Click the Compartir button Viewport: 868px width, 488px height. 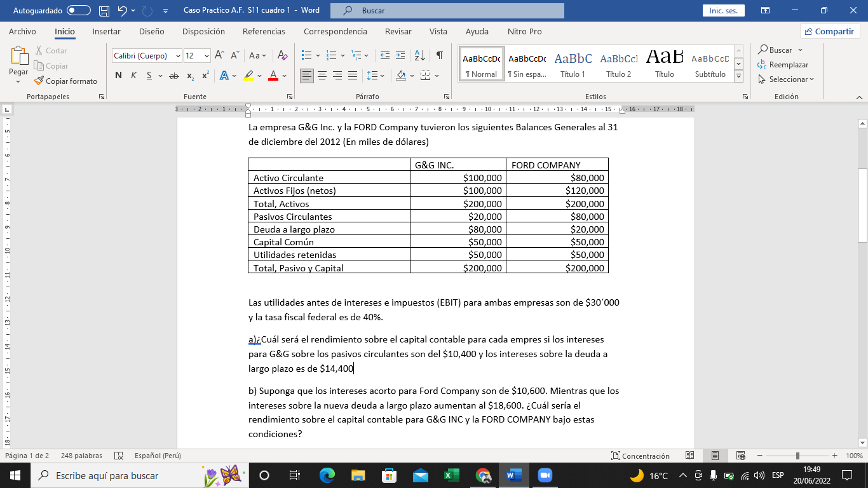point(830,31)
